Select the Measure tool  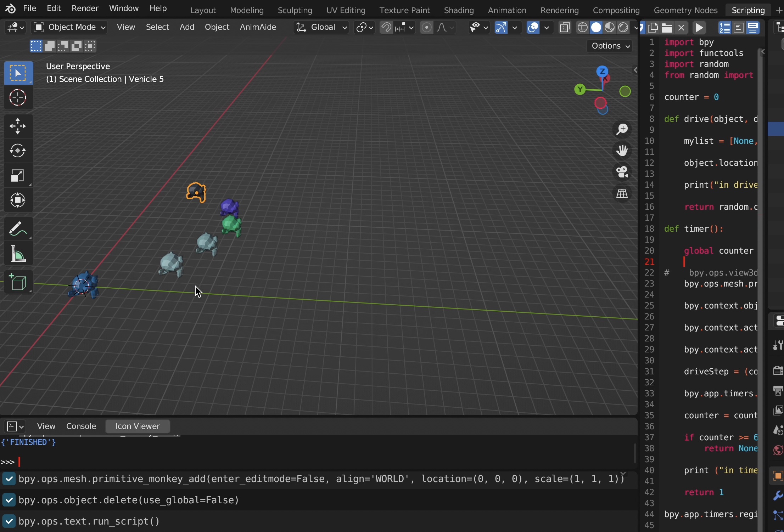18,254
